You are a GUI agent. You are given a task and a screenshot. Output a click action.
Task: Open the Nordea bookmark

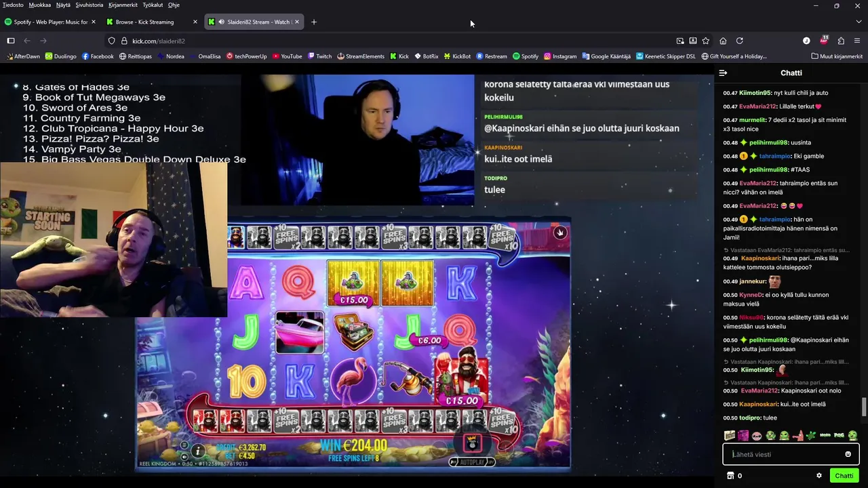170,56
